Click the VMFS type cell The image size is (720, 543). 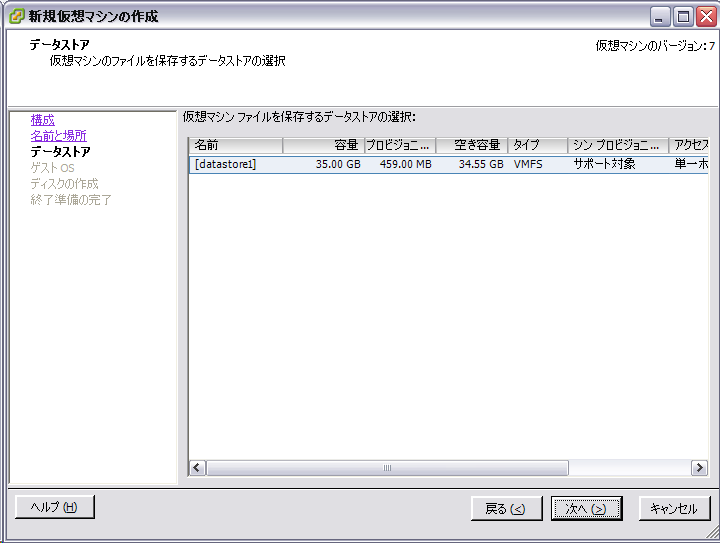coord(528,164)
